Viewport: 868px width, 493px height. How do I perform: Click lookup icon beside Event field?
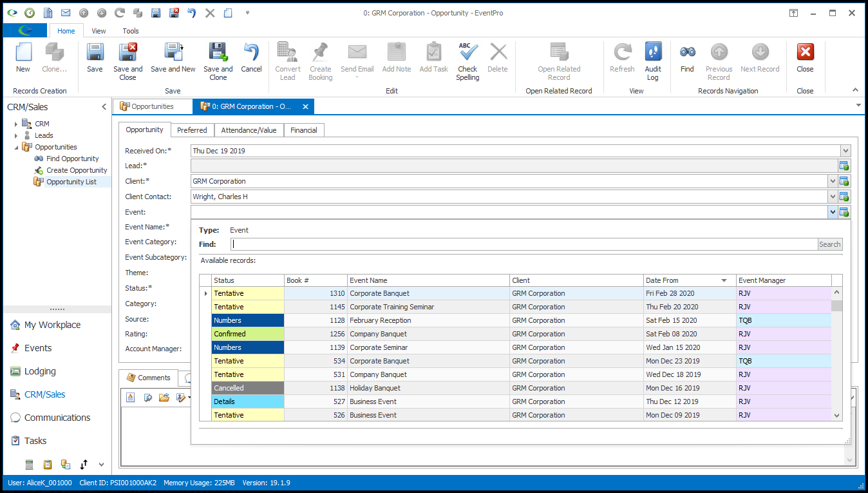844,212
